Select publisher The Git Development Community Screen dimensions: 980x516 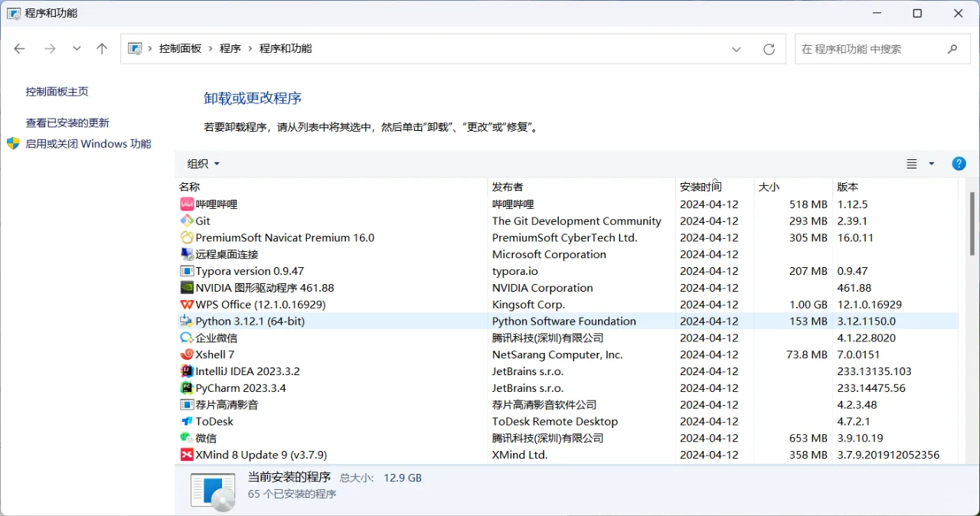click(577, 221)
